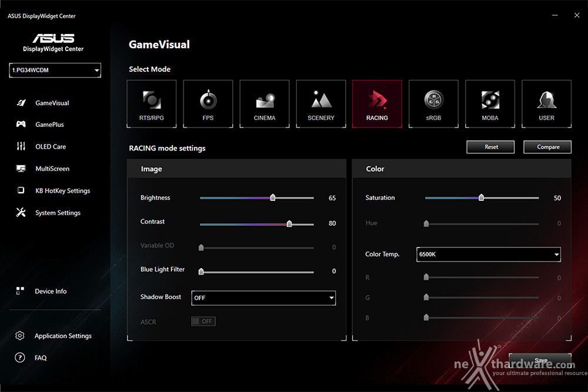Open System Settings menu item
This screenshot has width=588, height=392.
click(58, 213)
